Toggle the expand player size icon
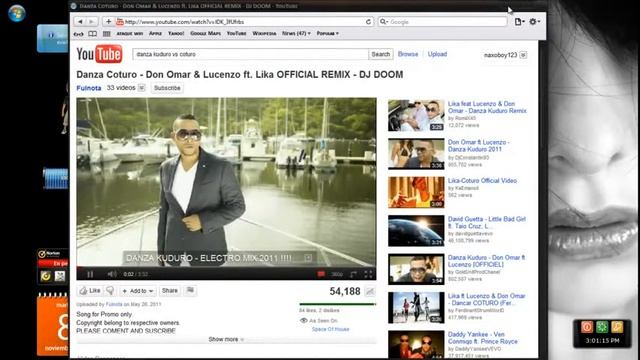Image resolution: width=640 pixels, height=360 pixels. tap(353, 274)
